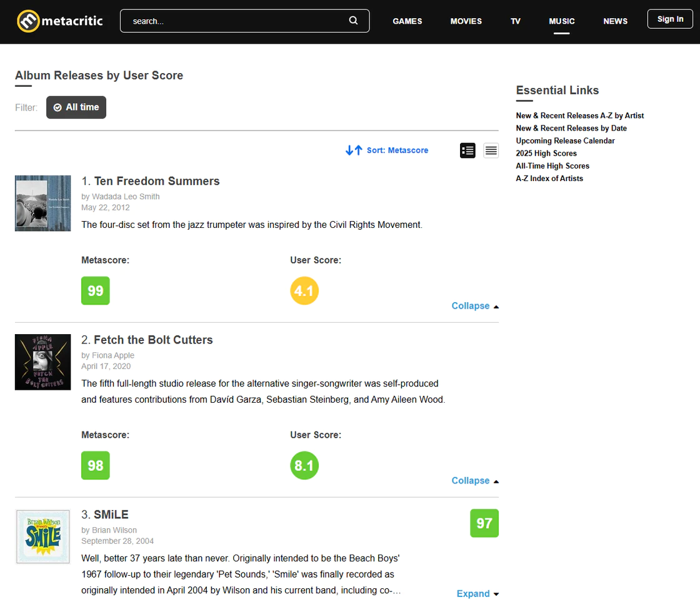
Task: Switch to detailed list view icon
Action: click(x=467, y=150)
